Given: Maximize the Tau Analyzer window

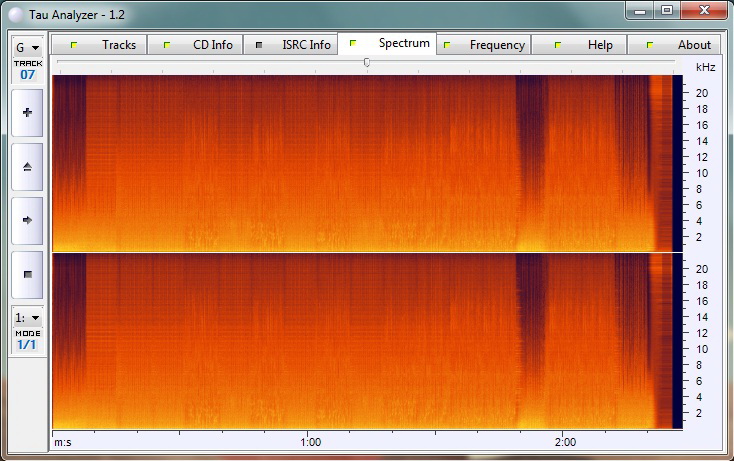Looking at the screenshot, I should (666, 10).
